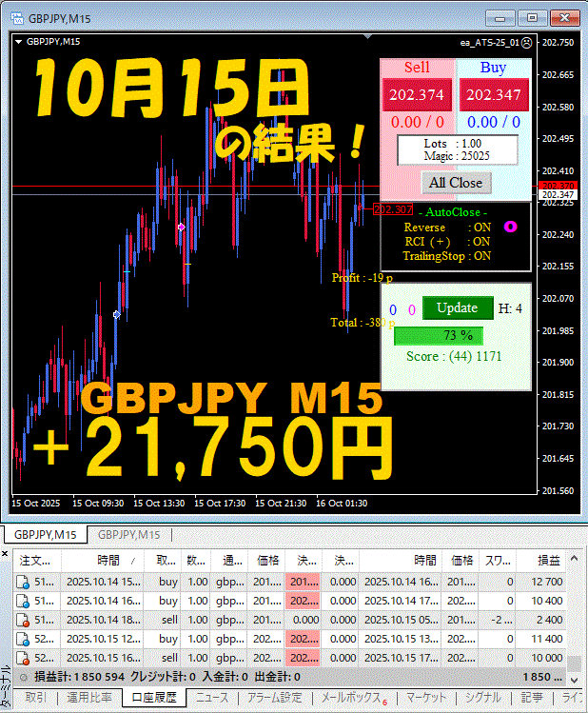The width and height of the screenshot is (588, 713).
Task: Open the マーケット terminal tab
Action: [428, 698]
